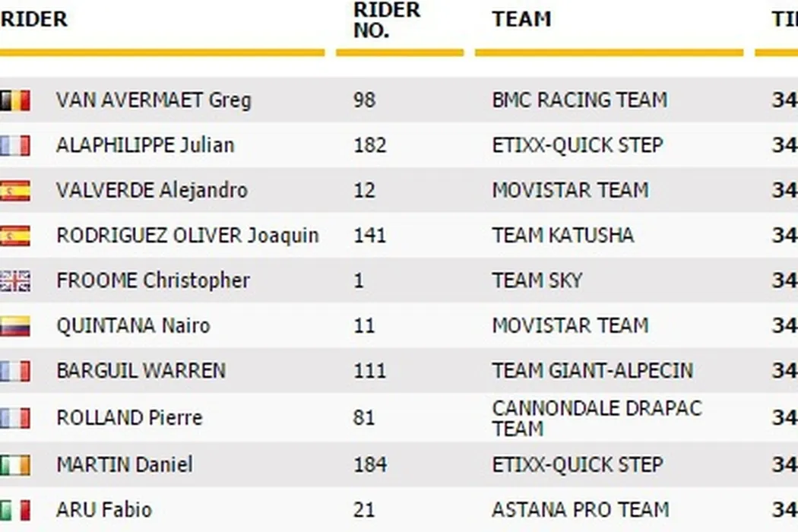Click the Italian flag beside Aru Fabio
Image resolution: width=798 pixels, height=532 pixels.
(15, 509)
